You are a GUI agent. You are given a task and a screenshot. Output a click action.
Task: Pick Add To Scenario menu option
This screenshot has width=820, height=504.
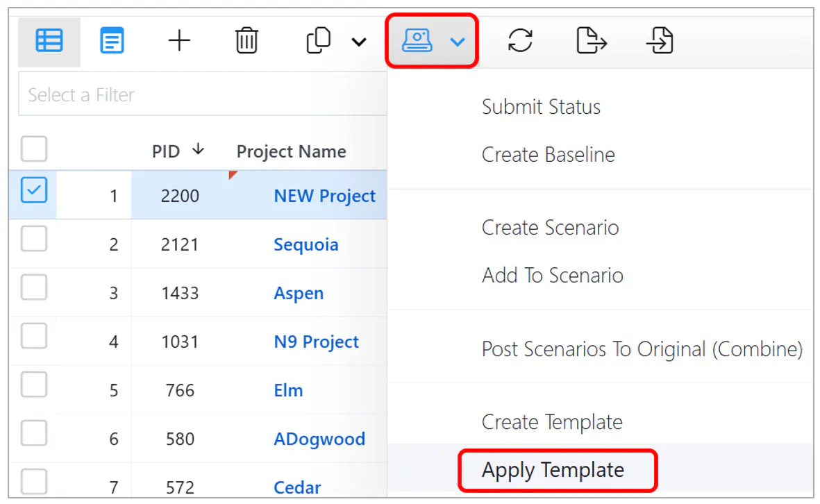(x=553, y=275)
